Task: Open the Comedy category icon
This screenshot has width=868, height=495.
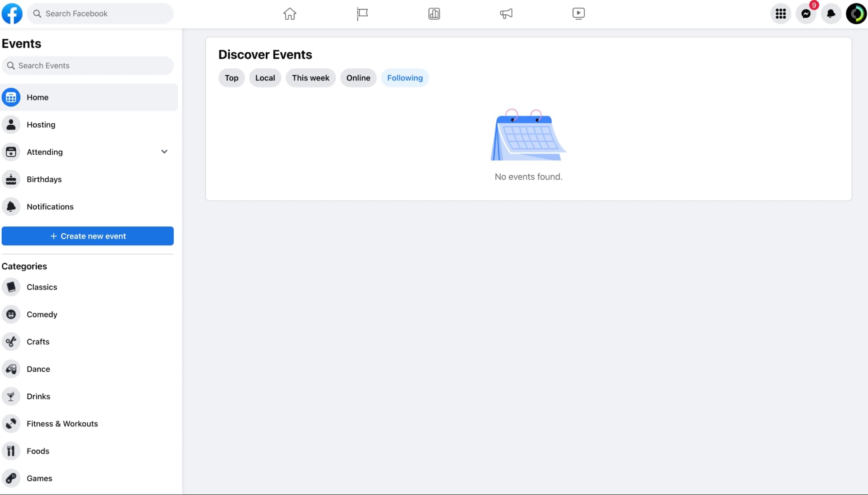Action: point(11,314)
